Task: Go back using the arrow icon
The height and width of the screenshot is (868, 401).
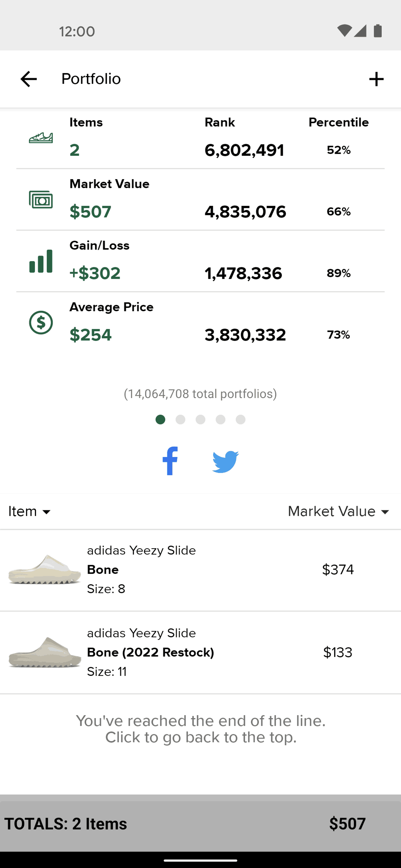Action: coord(29,79)
